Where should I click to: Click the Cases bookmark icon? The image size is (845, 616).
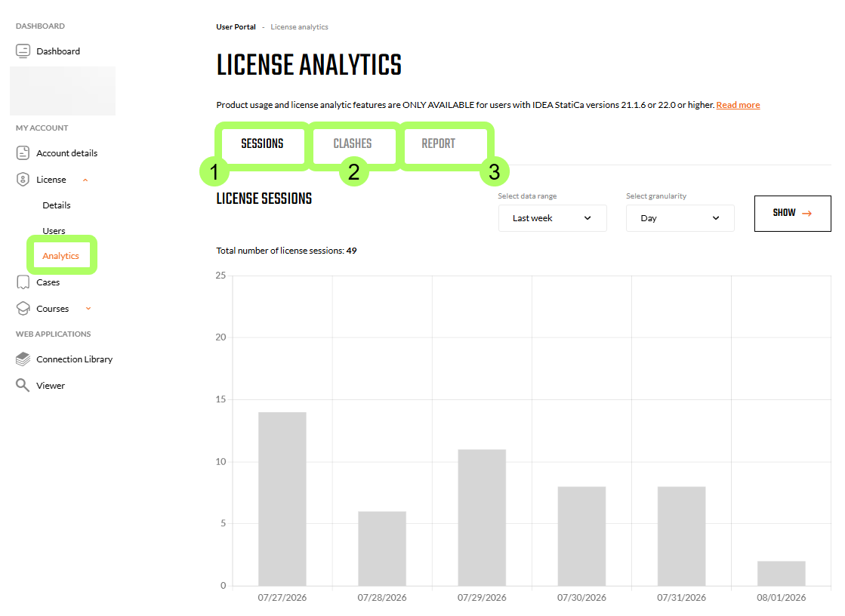[x=23, y=282]
